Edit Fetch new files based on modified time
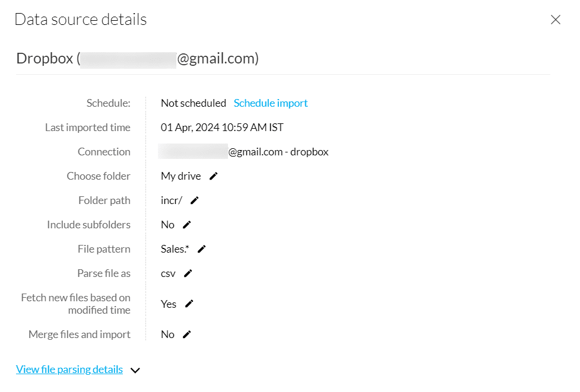 tap(189, 304)
